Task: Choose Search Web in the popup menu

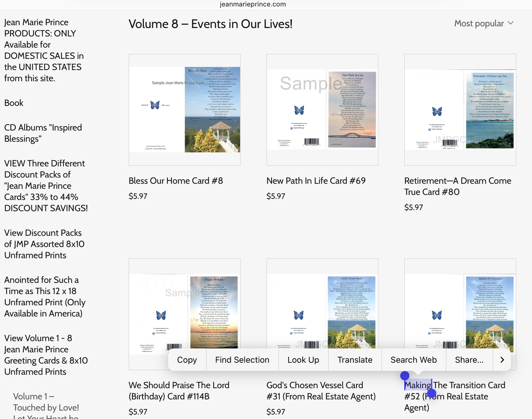Action: point(414,360)
